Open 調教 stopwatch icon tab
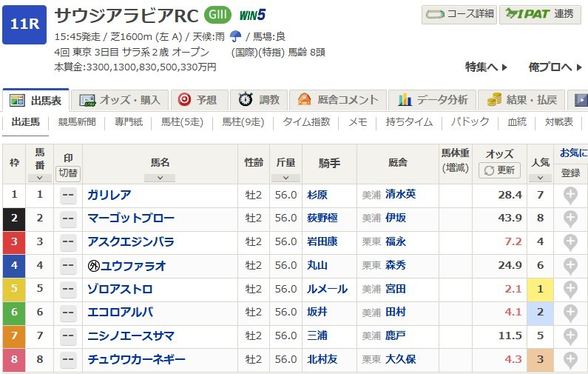The image size is (588, 374). 259,100
